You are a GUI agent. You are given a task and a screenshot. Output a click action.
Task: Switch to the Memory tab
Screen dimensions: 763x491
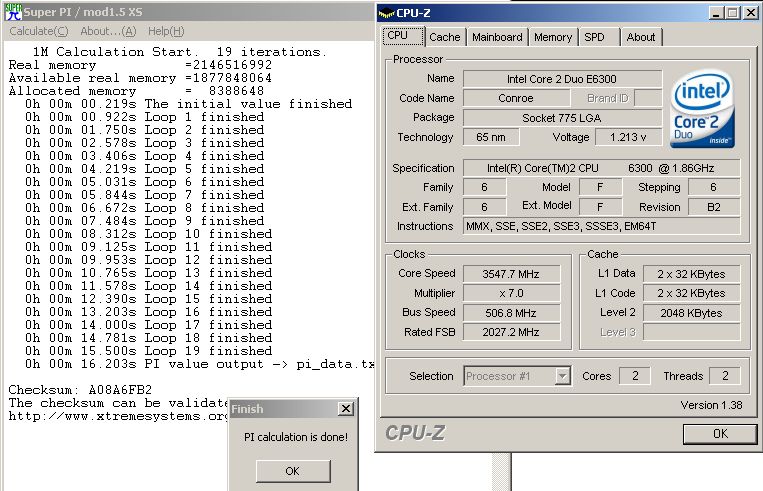553,37
